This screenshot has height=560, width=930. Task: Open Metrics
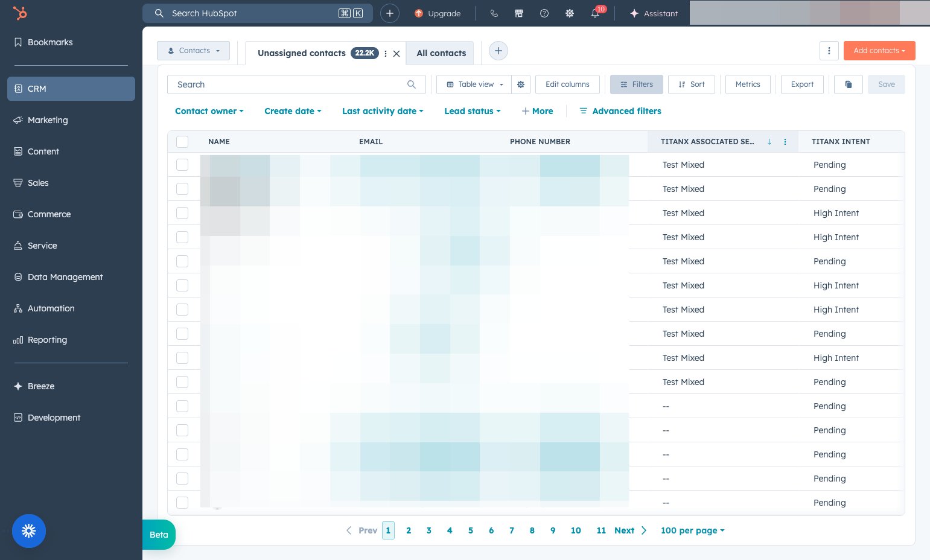[748, 84]
